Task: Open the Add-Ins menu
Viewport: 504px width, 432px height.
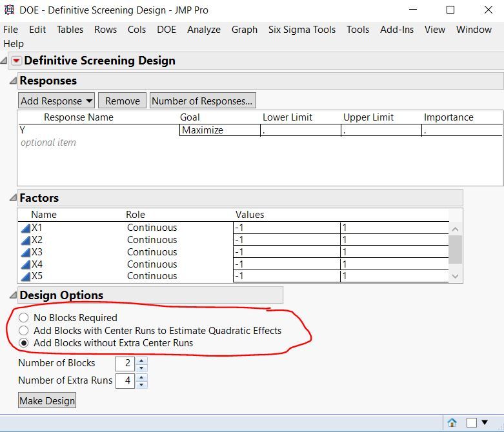Action: click(x=397, y=30)
